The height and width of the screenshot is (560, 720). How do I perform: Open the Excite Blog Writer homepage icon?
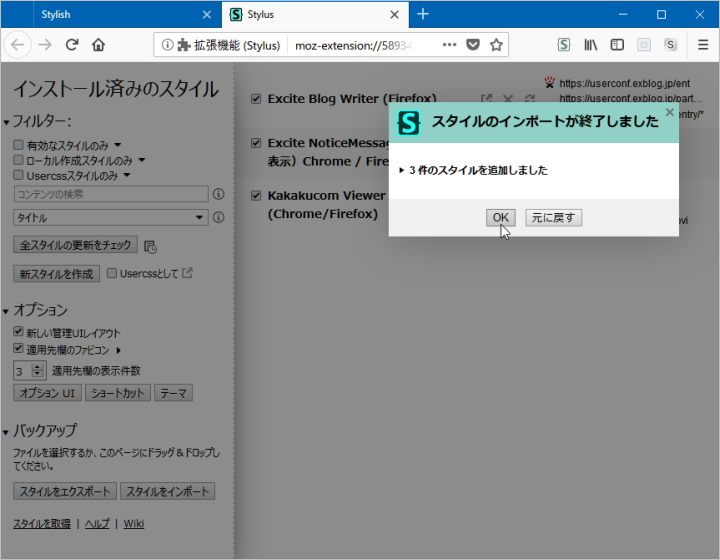pyautogui.click(x=487, y=98)
